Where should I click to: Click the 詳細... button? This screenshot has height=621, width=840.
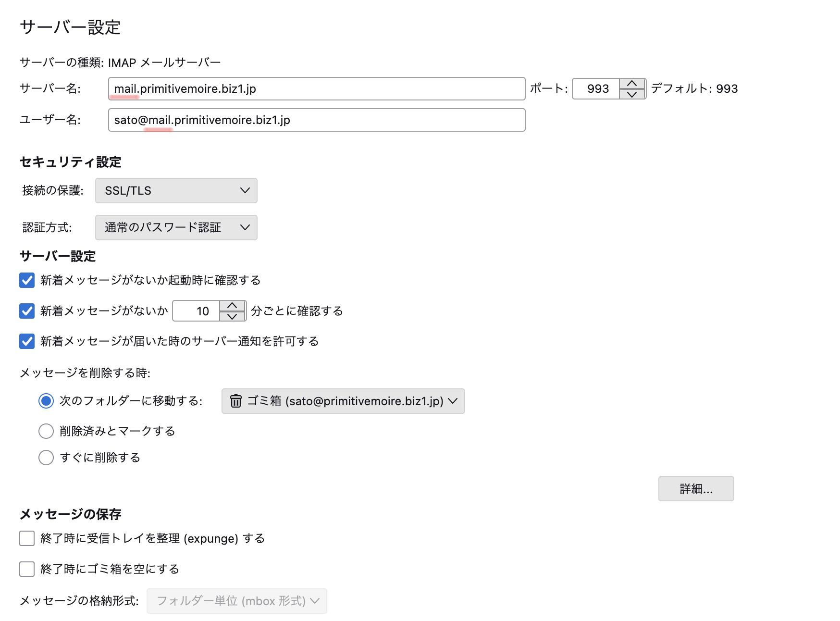point(696,489)
